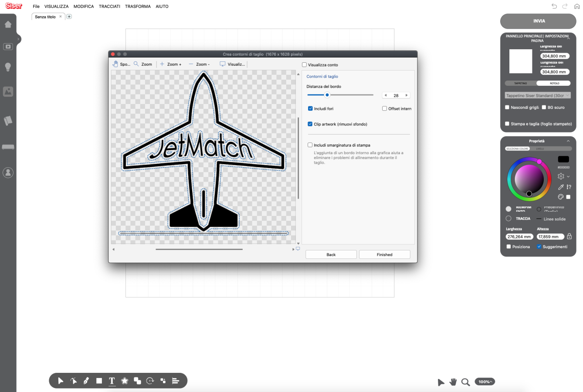583x392 pixels.
Task: Pick the eyedropper color tool
Action: click(x=561, y=187)
